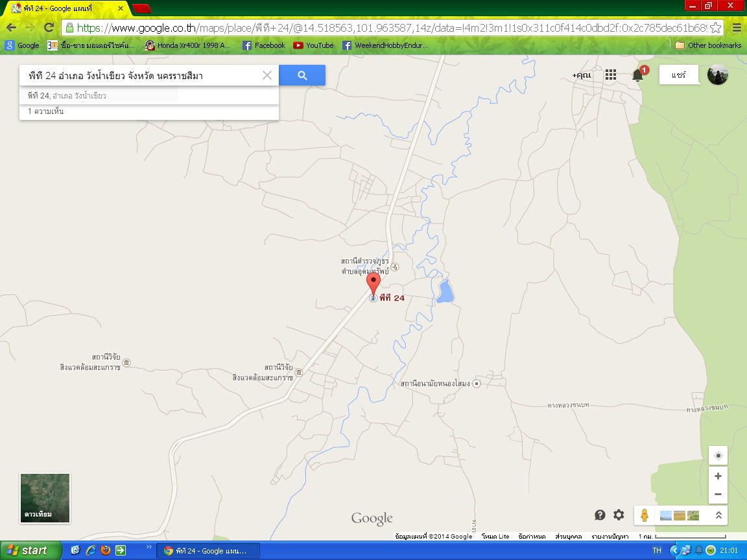The height and width of the screenshot is (560, 747).
Task: Open the help question mark icon
Action: click(600, 515)
